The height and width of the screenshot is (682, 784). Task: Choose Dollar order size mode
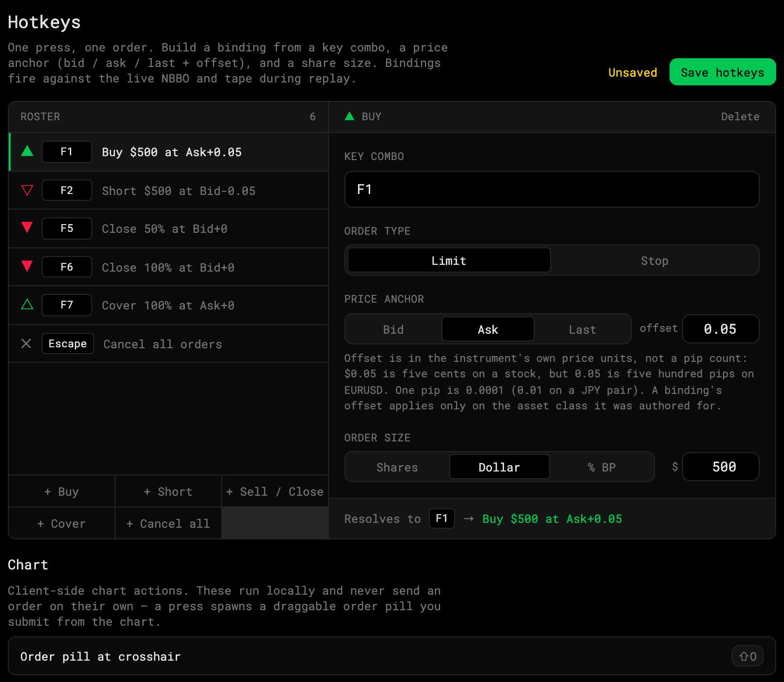499,467
